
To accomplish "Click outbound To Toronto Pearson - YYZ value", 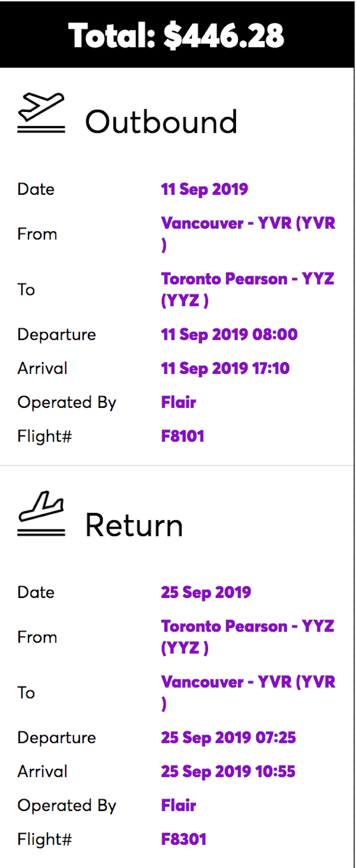I will coord(248,289).
